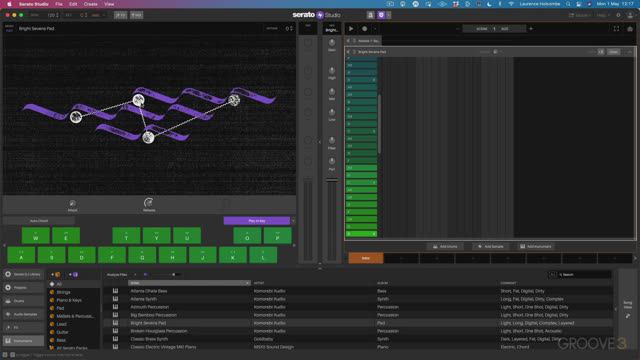Click keyboard icon beside Bright Serene Pad
640x360 pixels.
(116, 323)
